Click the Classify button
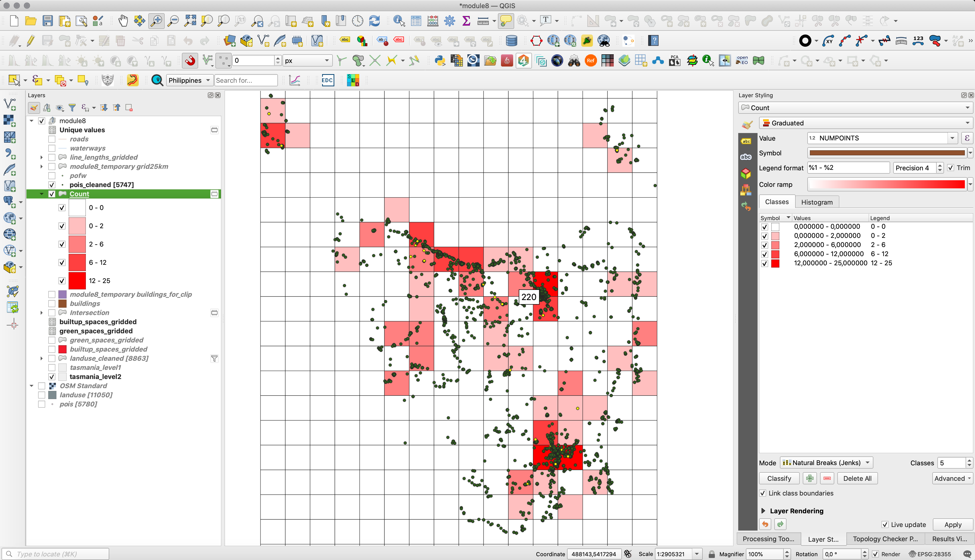Screen dimensions: 975x560 779,478
